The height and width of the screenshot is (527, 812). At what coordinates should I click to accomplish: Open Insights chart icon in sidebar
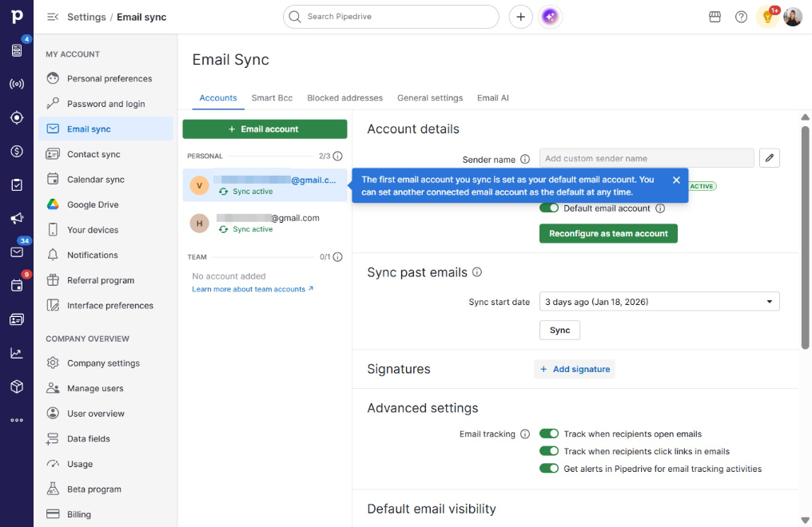(x=17, y=353)
